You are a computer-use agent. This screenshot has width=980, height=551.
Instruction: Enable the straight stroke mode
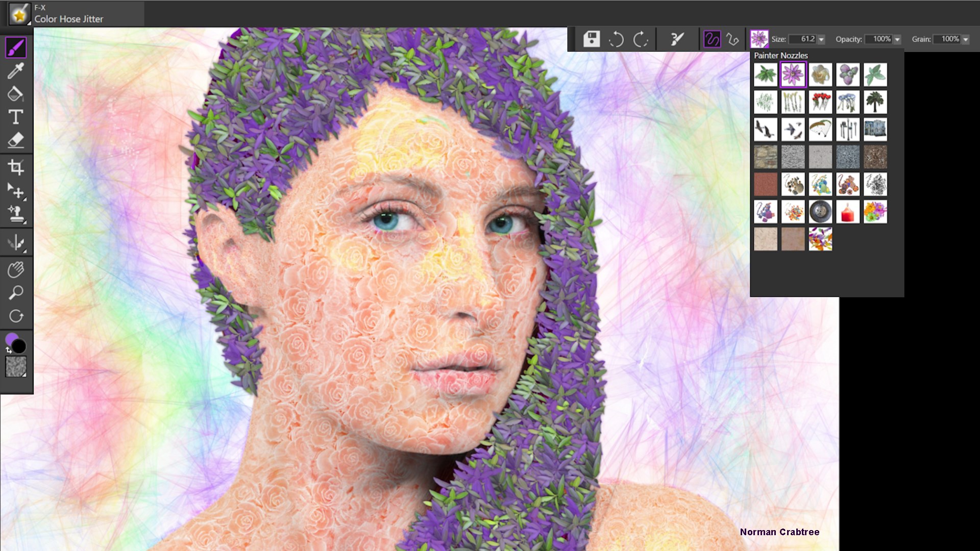click(x=733, y=39)
